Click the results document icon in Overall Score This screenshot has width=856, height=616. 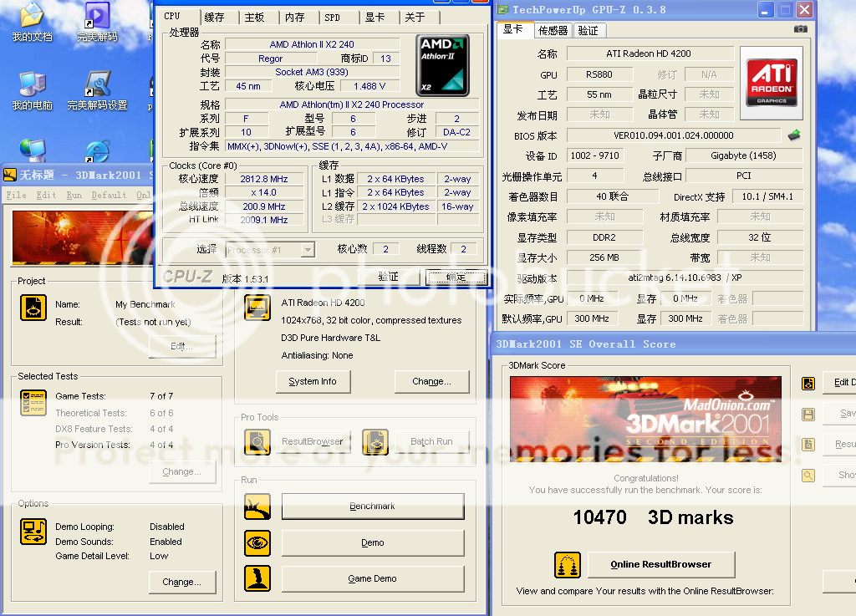[x=808, y=444]
